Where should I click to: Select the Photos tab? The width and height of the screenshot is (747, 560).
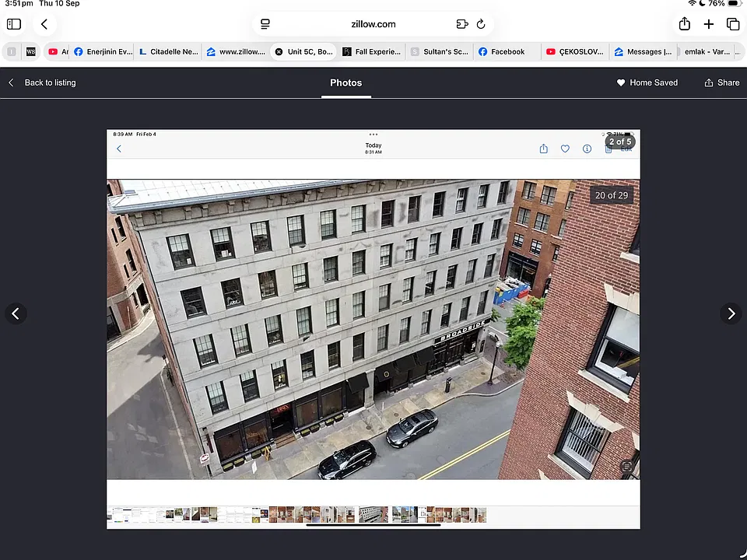[x=345, y=83]
